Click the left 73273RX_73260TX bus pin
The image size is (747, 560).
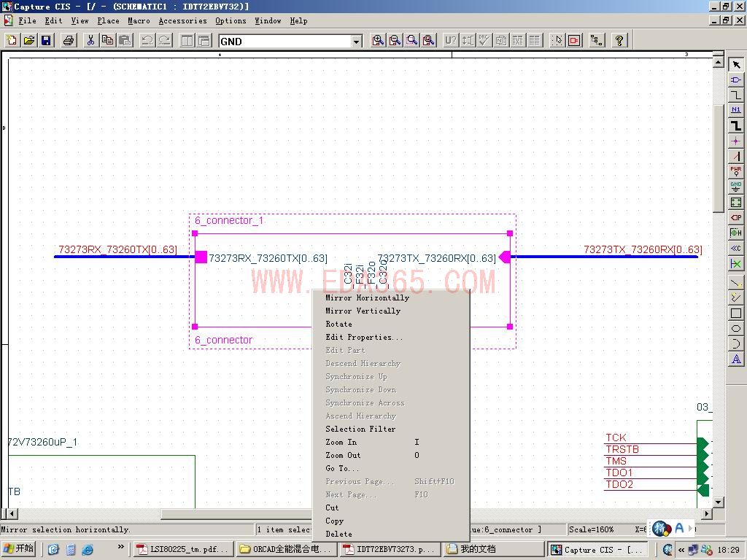click(x=201, y=257)
